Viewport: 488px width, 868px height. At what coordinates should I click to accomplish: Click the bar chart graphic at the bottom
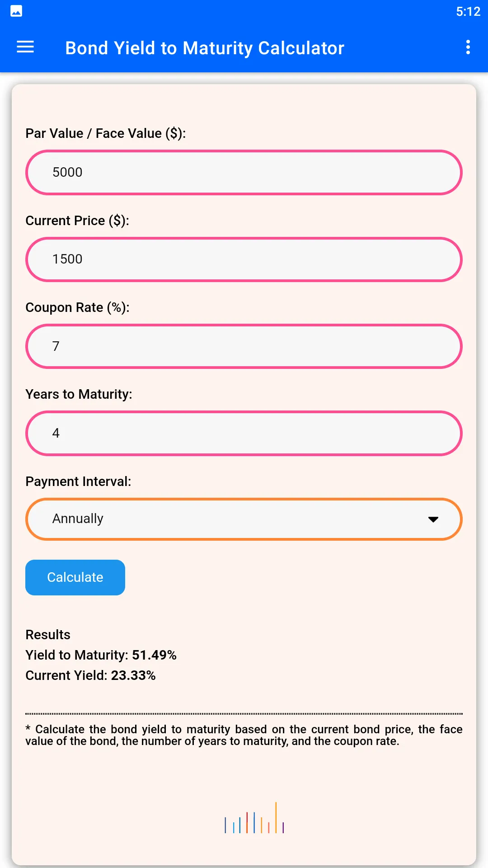253,823
